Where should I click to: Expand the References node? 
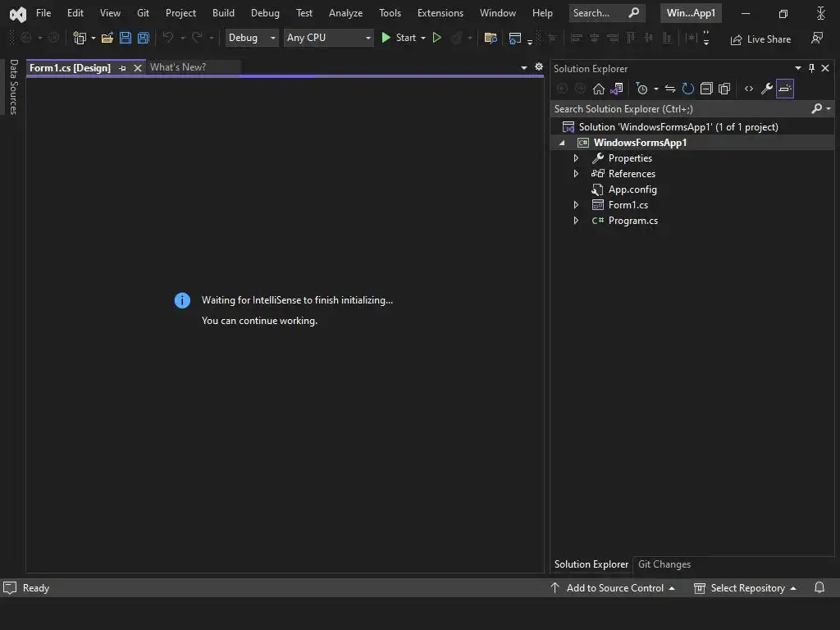point(576,174)
